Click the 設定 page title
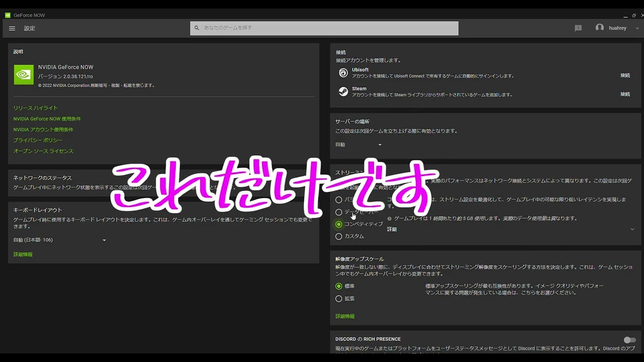This screenshot has width=644, height=362. tap(30, 28)
